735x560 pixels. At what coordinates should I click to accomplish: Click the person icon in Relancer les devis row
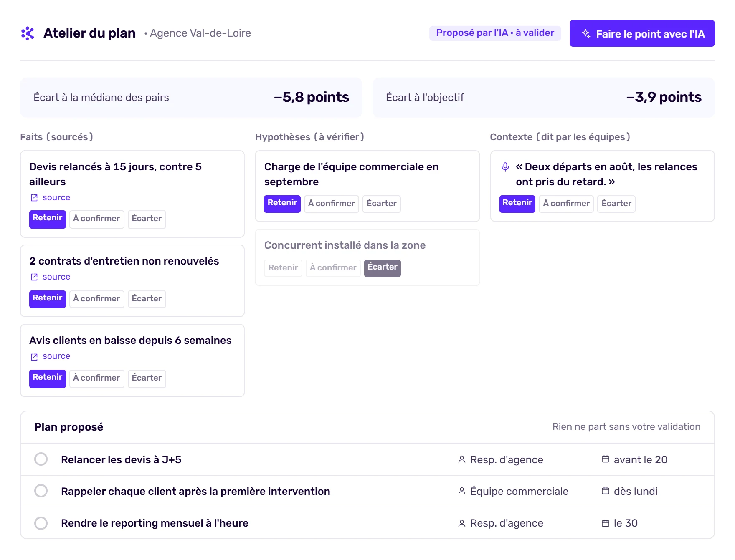click(462, 459)
